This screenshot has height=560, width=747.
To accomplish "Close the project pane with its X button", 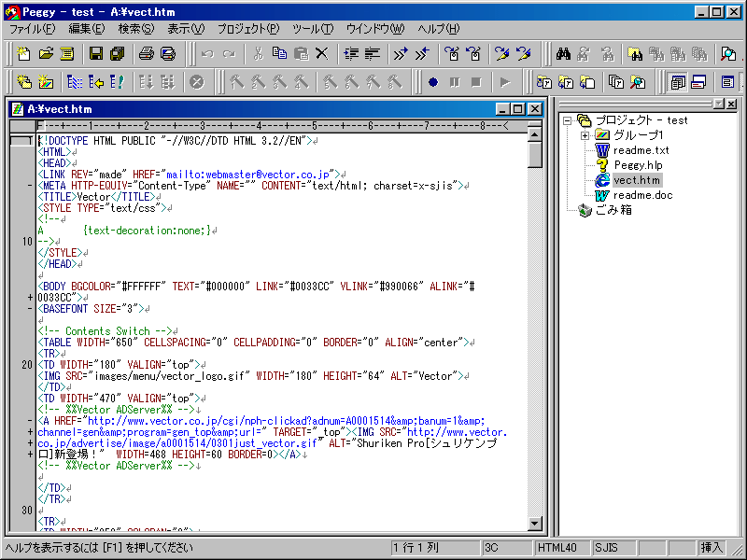I will [732, 104].
